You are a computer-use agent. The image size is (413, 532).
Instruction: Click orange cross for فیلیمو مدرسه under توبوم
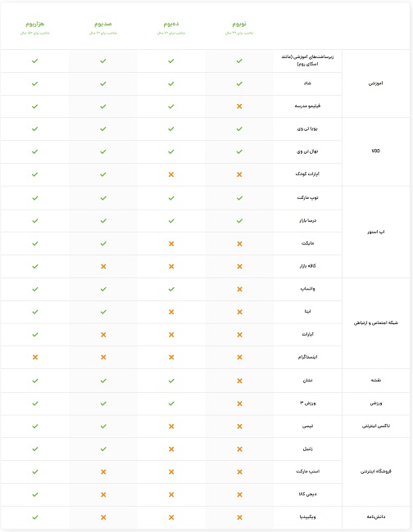[x=239, y=106]
